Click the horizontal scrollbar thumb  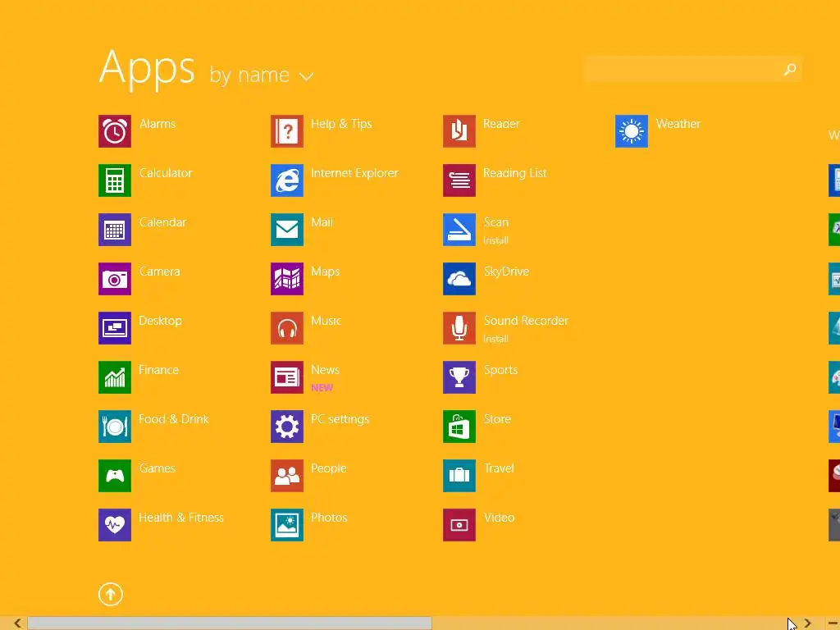[x=230, y=623]
